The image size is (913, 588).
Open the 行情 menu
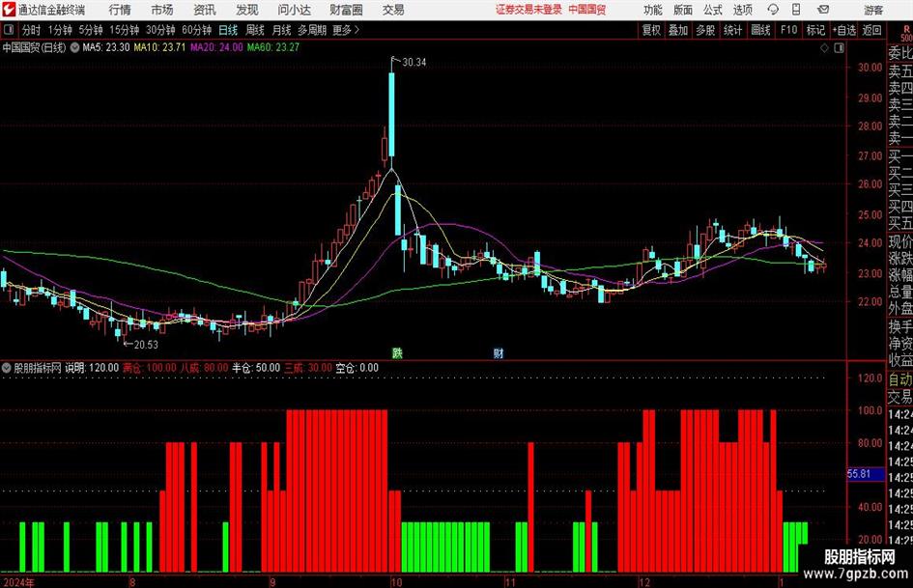click(x=120, y=10)
